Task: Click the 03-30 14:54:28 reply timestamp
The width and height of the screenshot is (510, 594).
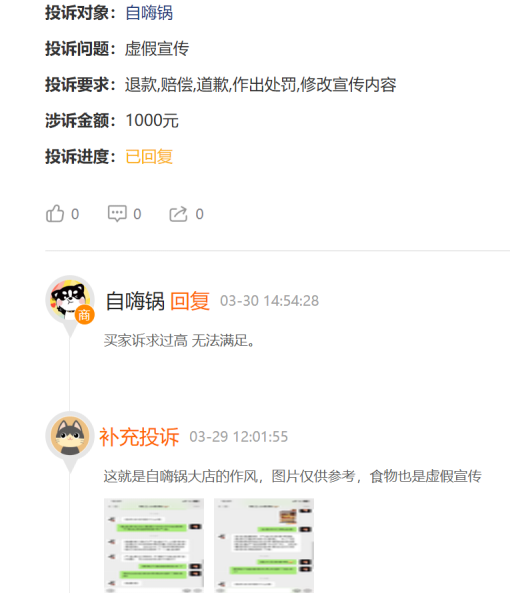Action: tap(269, 301)
